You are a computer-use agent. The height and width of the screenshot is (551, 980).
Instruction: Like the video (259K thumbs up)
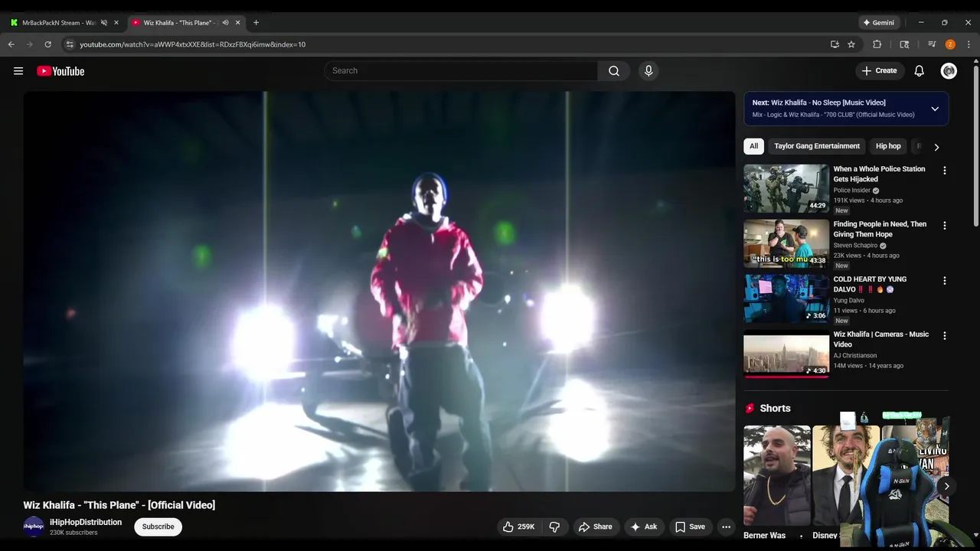519,527
